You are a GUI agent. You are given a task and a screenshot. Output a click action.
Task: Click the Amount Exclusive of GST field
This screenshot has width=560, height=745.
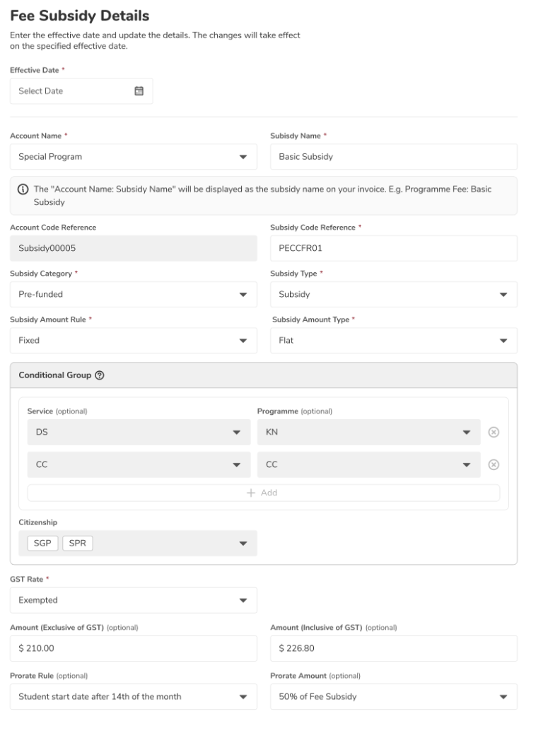(134, 648)
